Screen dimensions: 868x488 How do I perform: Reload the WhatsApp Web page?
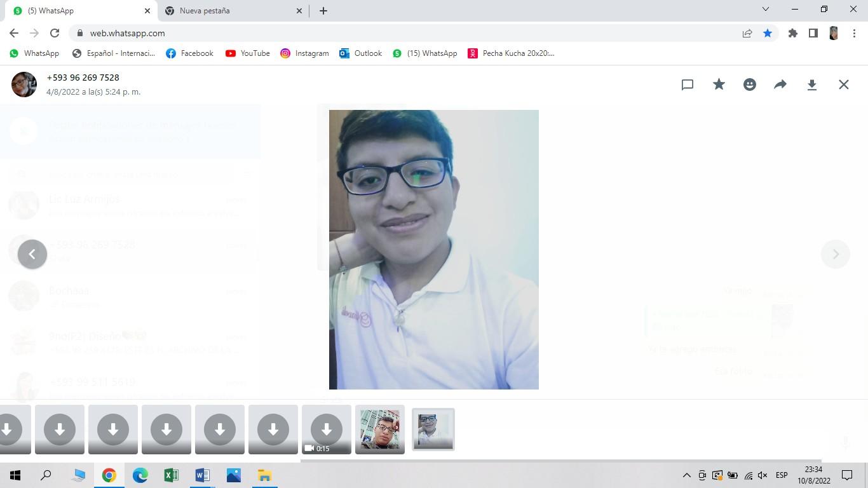click(x=55, y=33)
